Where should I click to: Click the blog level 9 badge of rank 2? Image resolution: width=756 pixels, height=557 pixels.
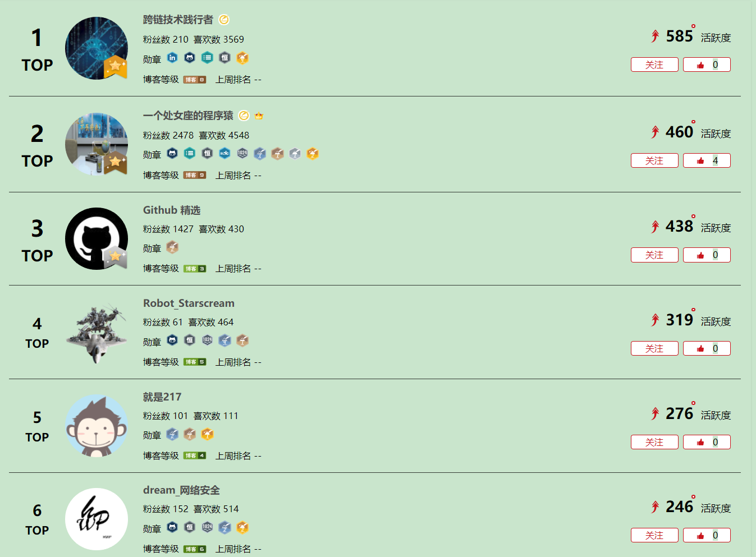[x=195, y=175]
